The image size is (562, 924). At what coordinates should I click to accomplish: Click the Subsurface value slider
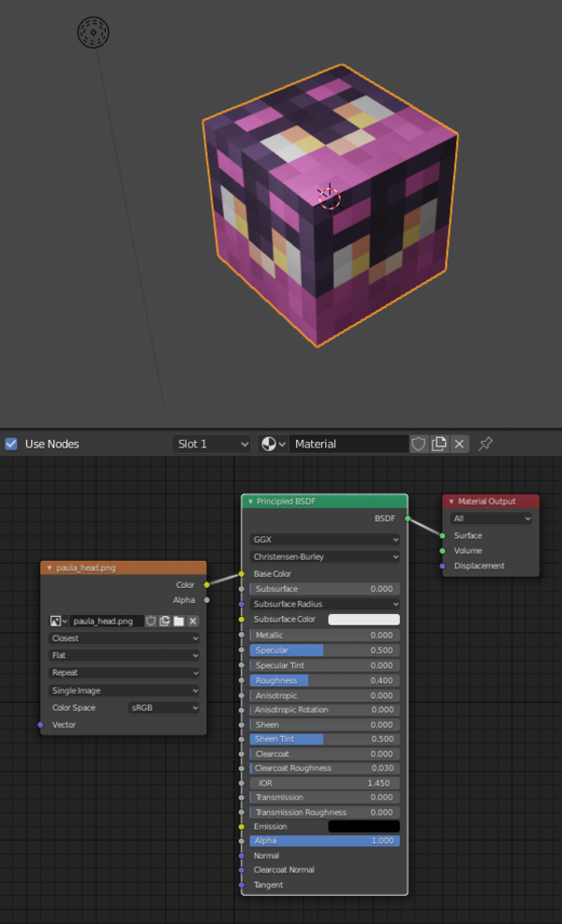click(x=325, y=589)
